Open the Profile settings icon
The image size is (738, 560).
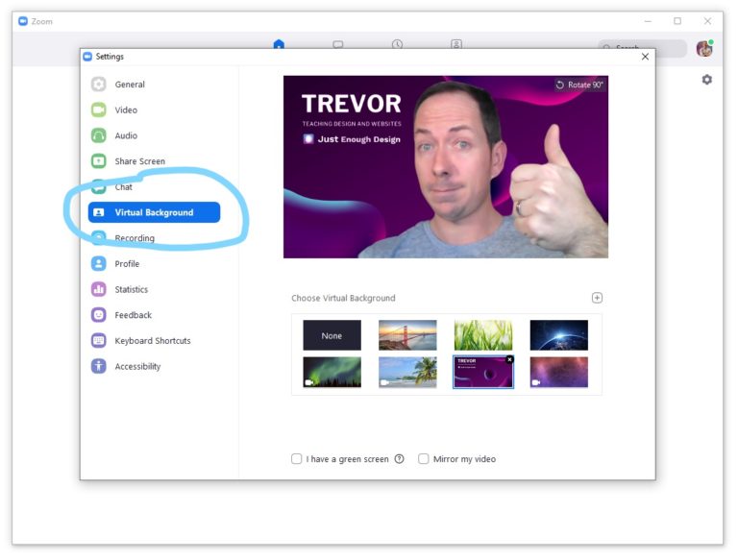pyautogui.click(x=98, y=264)
